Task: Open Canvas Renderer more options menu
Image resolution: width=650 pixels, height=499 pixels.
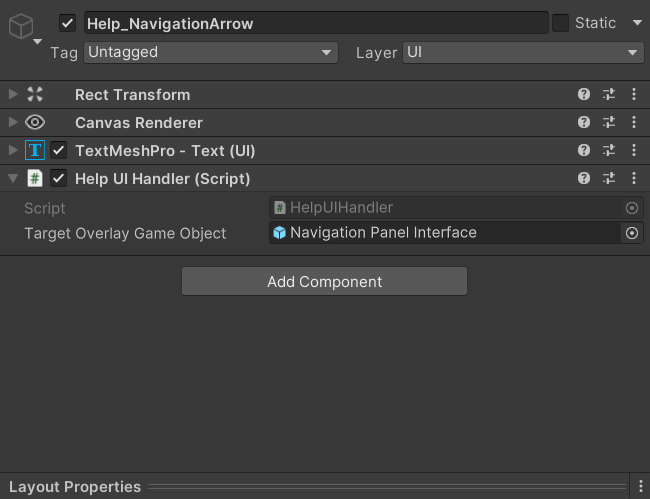Action: [x=634, y=122]
